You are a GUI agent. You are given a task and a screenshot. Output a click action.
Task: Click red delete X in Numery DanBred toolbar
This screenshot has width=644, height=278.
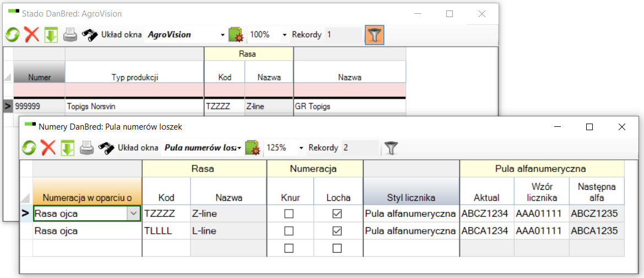pyautogui.click(x=48, y=148)
